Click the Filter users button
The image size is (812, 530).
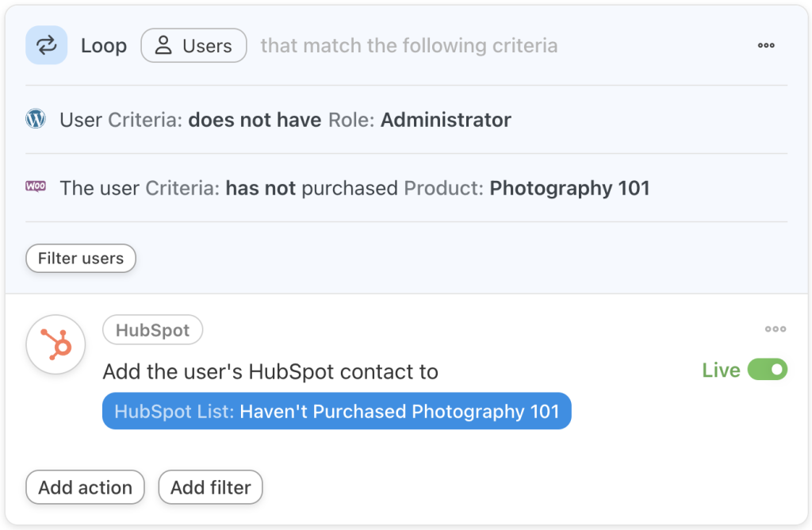tap(80, 258)
